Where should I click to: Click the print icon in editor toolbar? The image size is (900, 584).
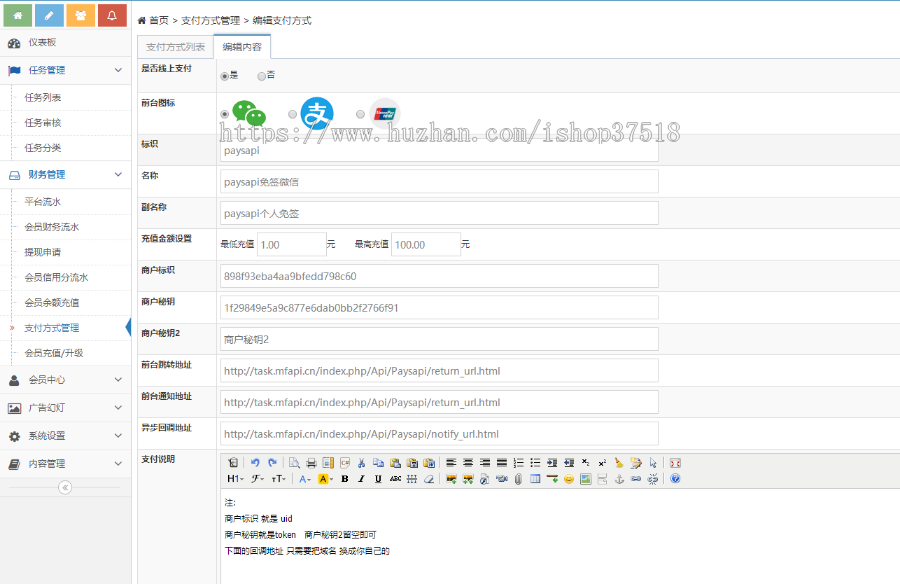311,463
